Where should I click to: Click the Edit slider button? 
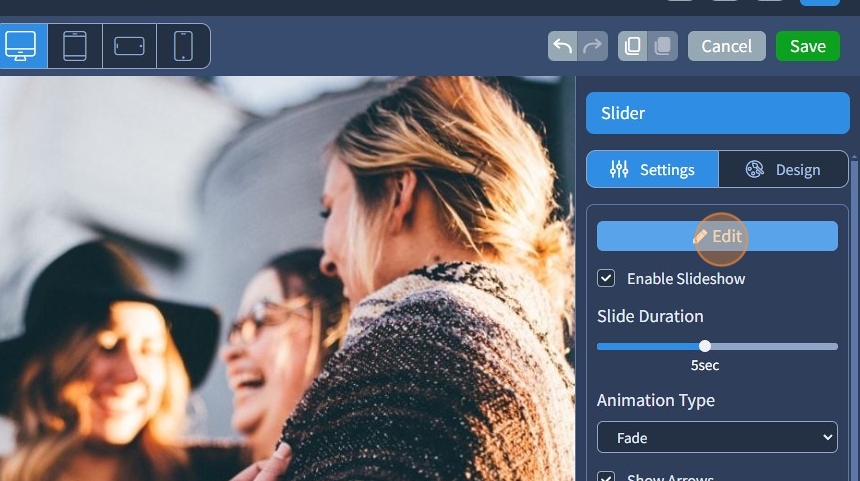[717, 236]
